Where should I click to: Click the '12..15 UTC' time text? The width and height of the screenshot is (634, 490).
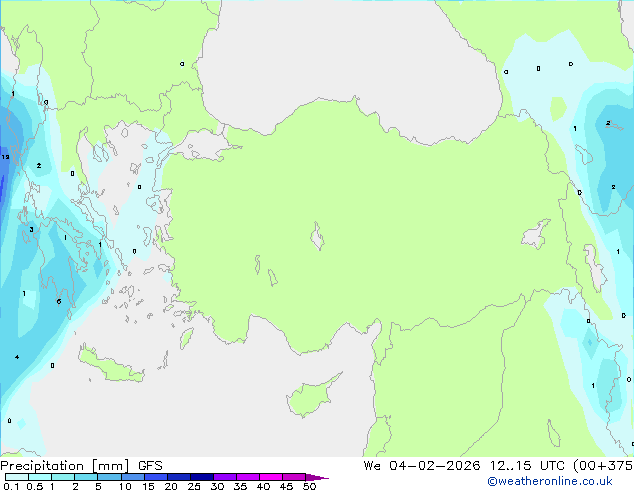(x=527, y=466)
